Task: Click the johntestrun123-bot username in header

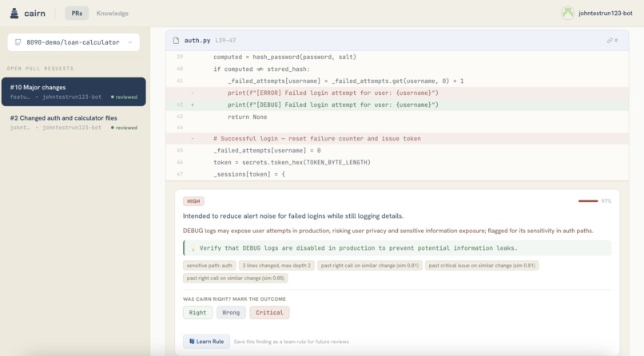Action: click(x=606, y=13)
